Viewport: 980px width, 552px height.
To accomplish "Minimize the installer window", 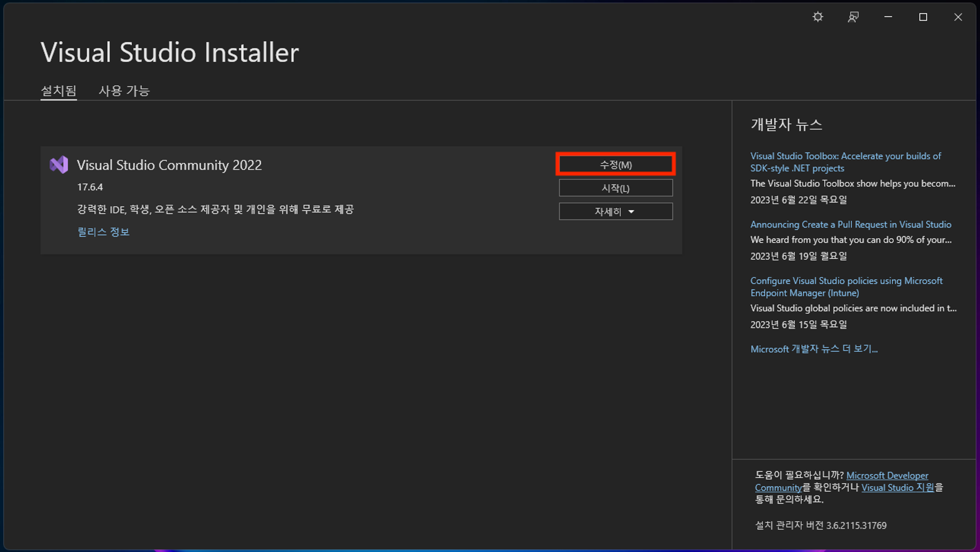I will [x=888, y=17].
